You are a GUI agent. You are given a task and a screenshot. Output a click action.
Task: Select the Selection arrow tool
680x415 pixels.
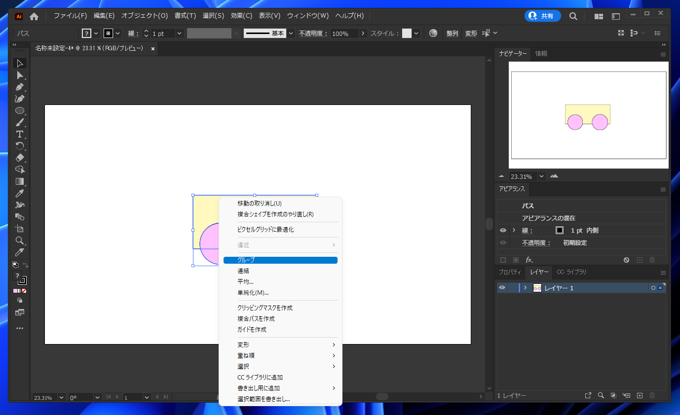pos(20,63)
